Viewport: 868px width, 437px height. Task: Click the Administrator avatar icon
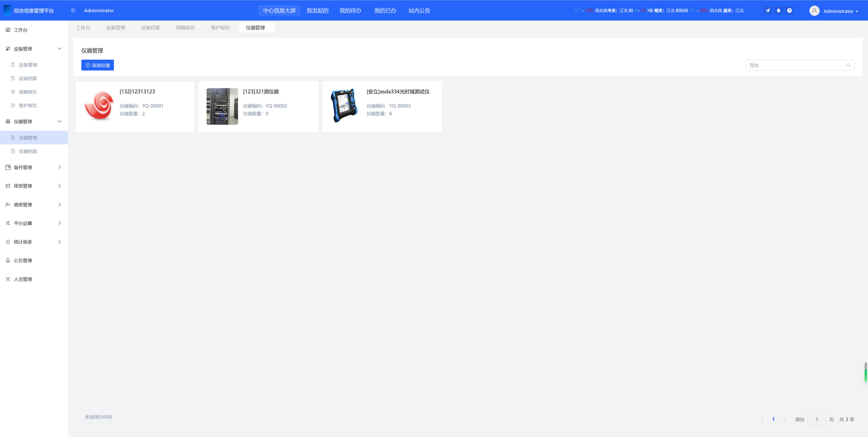pyautogui.click(x=814, y=11)
